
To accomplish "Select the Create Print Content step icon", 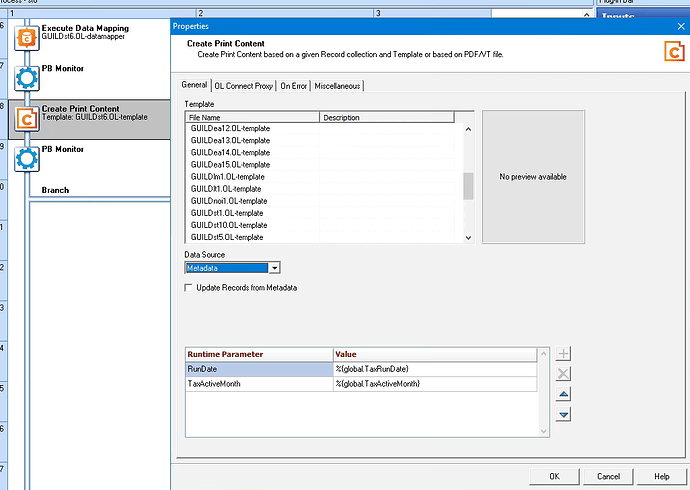I will [27, 119].
